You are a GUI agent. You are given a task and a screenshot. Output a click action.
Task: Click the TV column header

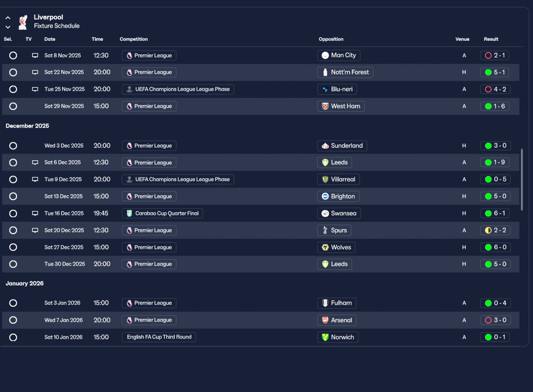(28, 39)
